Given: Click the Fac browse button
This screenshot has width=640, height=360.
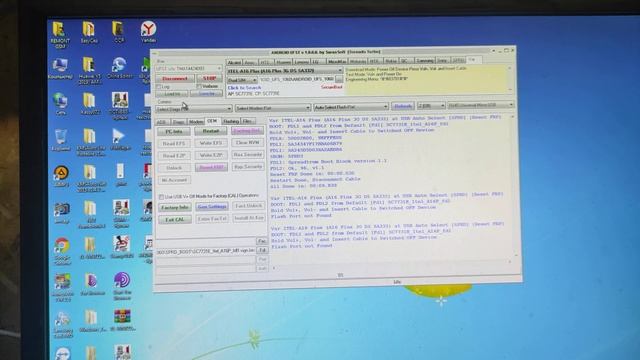Looking at the screenshot, I should [x=262, y=241].
